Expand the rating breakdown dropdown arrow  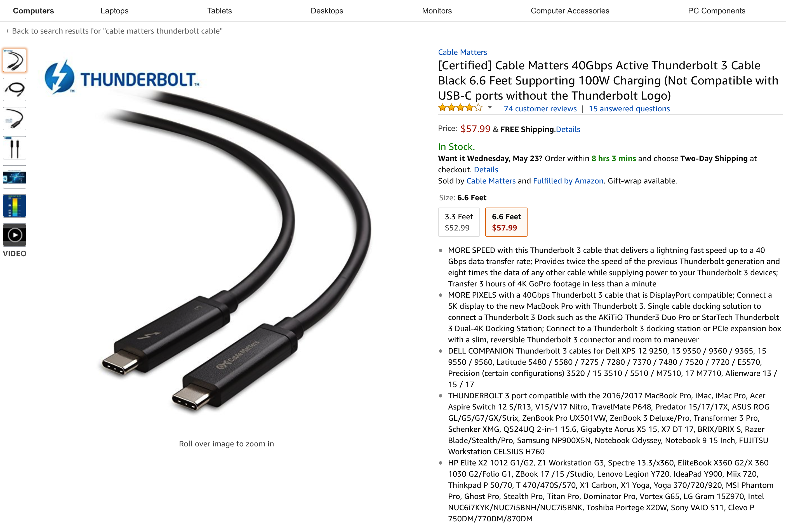coord(490,108)
